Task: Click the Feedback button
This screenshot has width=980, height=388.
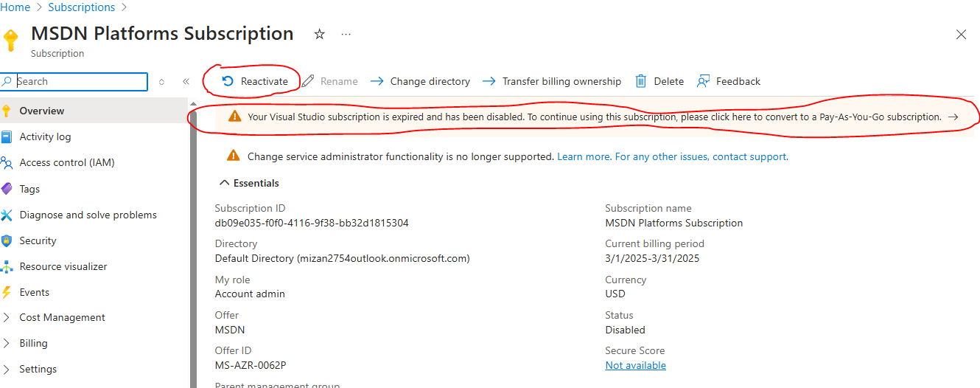Action: pos(729,81)
